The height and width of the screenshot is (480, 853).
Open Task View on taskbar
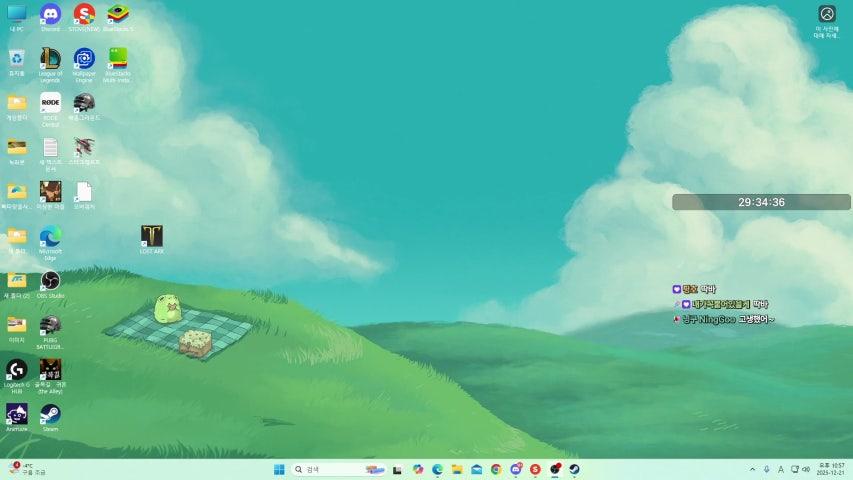pyautogui.click(x=398, y=469)
